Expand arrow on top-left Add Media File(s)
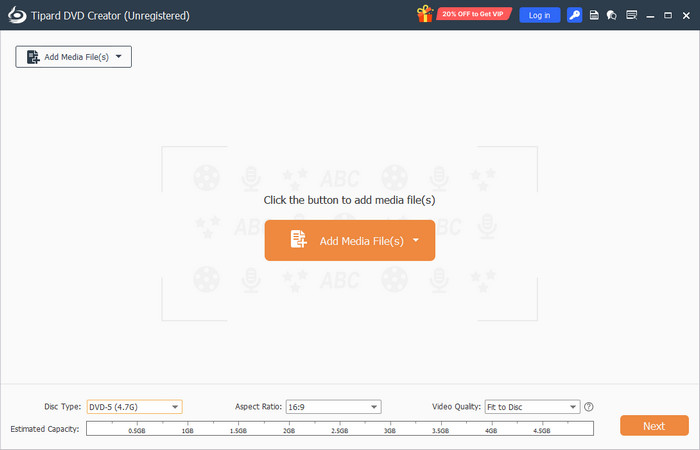 tap(120, 57)
